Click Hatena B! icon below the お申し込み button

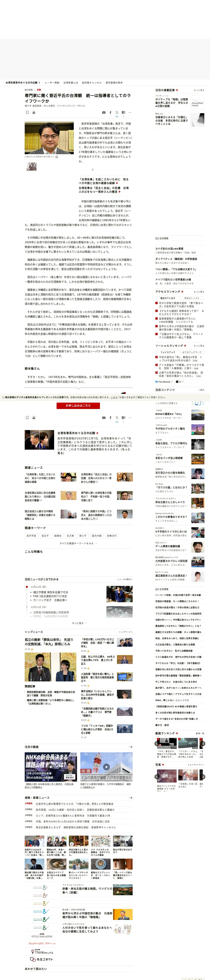pyautogui.click(x=123, y=418)
